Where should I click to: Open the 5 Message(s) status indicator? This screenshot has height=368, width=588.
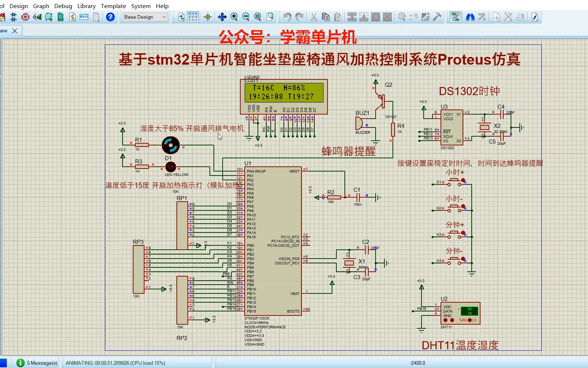[x=37, y=362]
